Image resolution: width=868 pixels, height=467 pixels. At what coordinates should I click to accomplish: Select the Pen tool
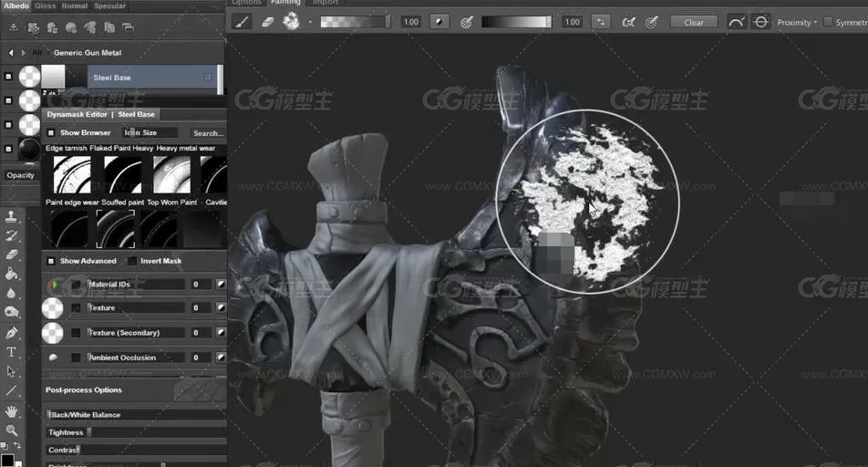(11, 332)
